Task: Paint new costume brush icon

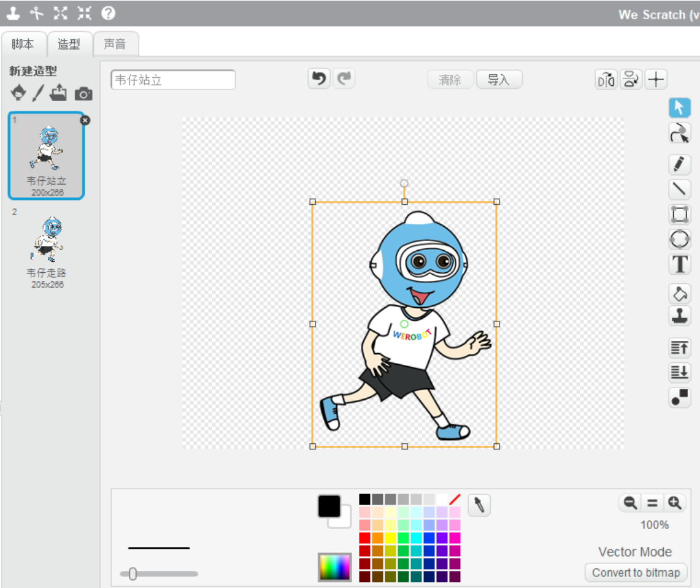Action: click(x=39, y=93)
